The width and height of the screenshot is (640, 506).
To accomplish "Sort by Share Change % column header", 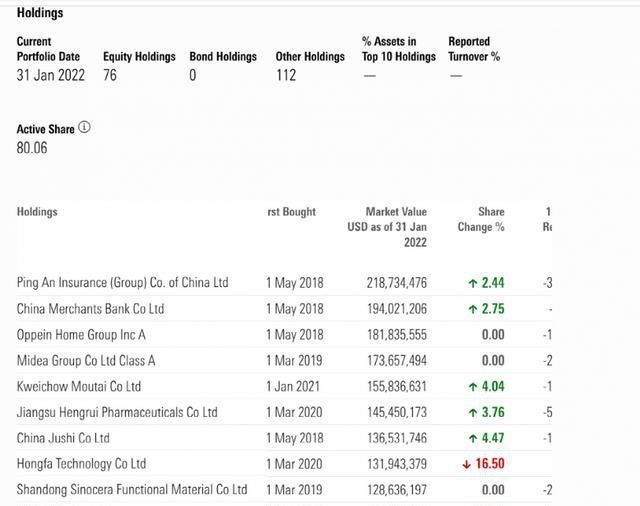I will click(x=481, y=219).
